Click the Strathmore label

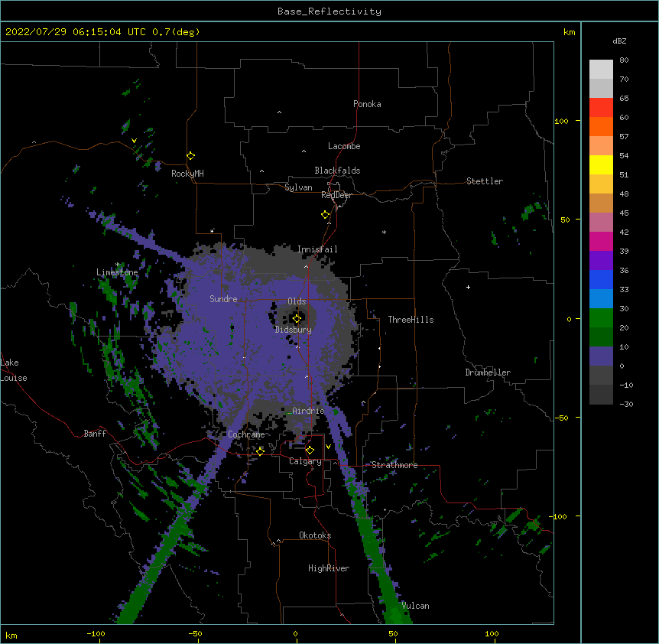[x=394, y=465]
